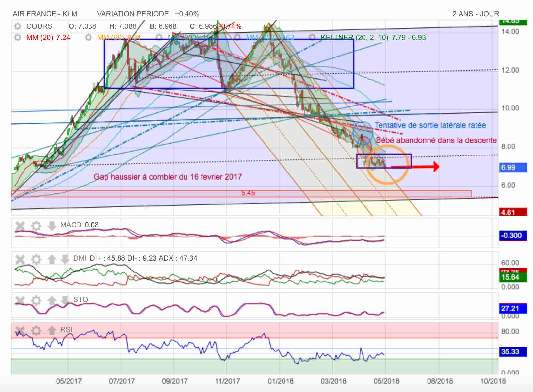Image resolution: width=533 pixels, height=392 pixels.
Task: Click the RSI panel label
Action: click(66, 329)
